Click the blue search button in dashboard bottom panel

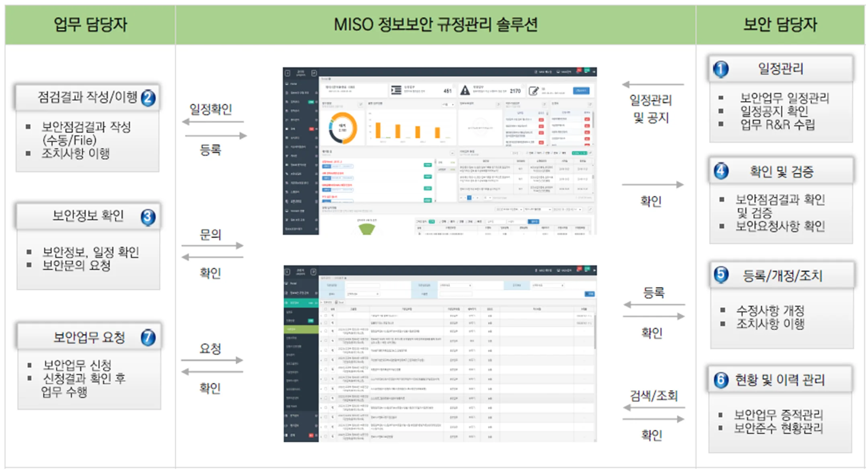coord(534,221)
